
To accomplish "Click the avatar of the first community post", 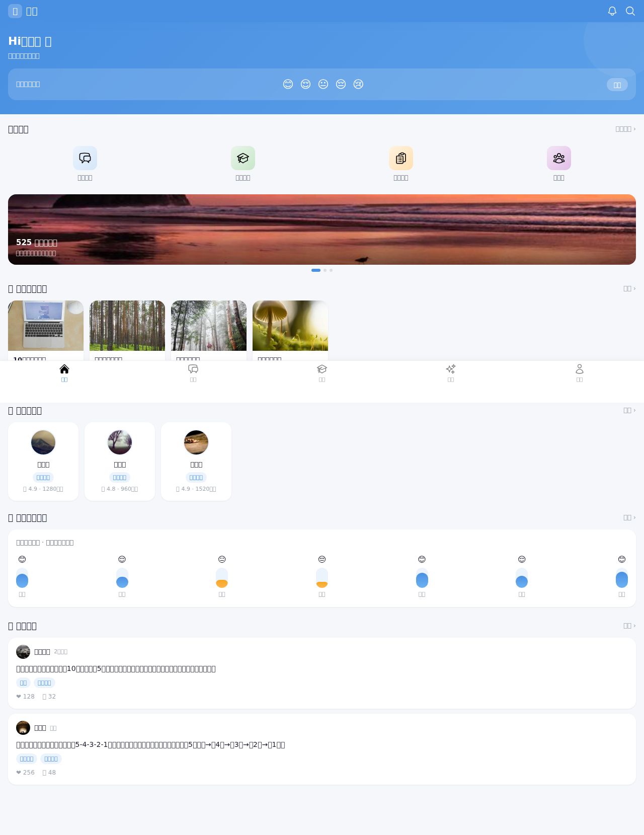I will (23, 652).
